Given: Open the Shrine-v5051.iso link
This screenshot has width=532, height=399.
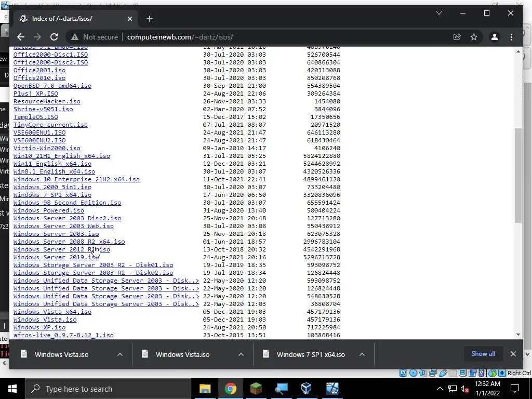Looking at the screenshot, I should 43,109.
